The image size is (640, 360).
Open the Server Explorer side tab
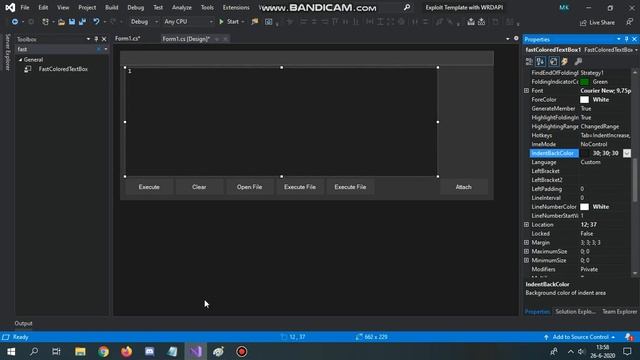pyautogui.click(x=7, y=52)
